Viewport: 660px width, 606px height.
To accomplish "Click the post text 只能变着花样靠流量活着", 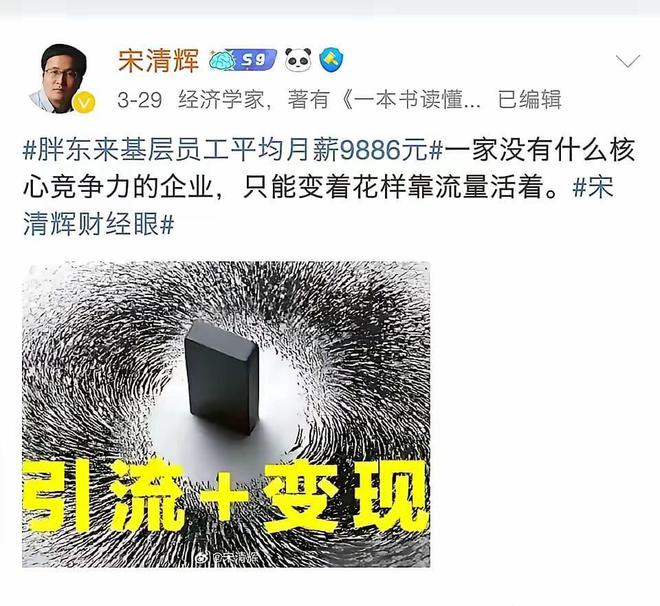I will 392,187.
